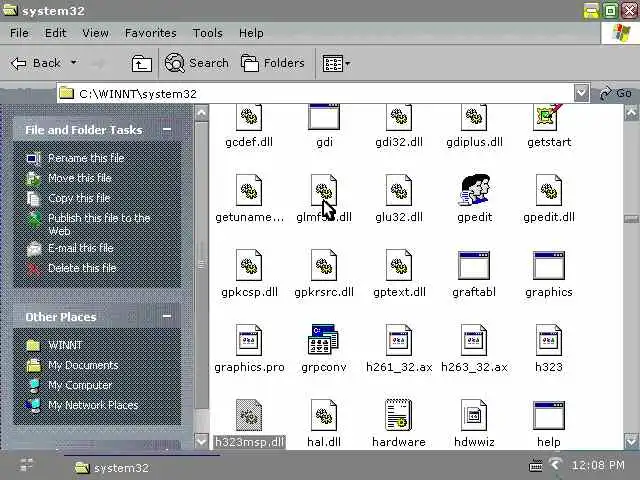Click the task pane scroll down arrow
The image size is (640, 480).
(x=201, y=441)
